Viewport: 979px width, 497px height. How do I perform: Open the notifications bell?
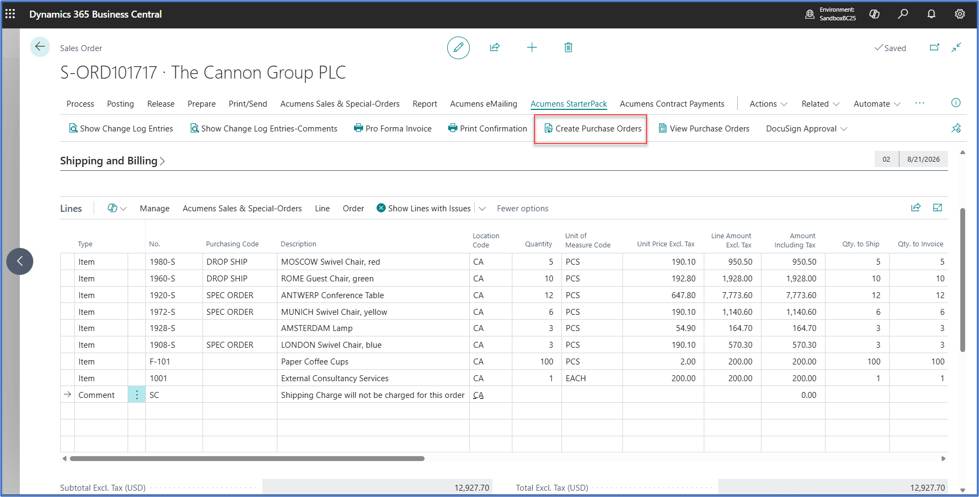(932, 14)
